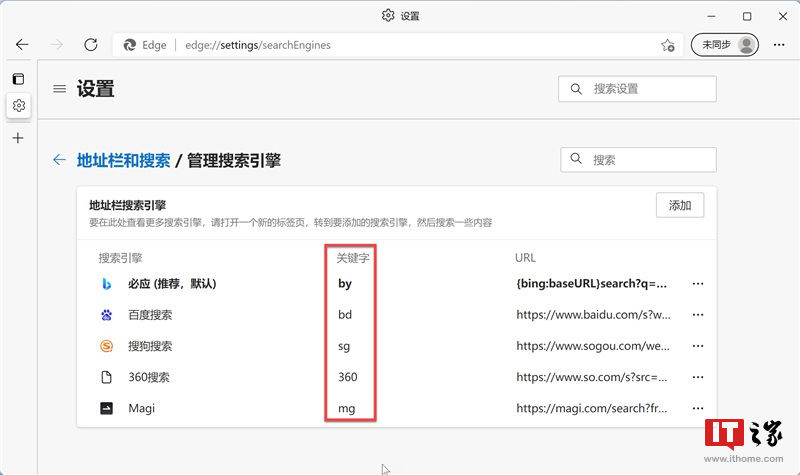Return via the blue back arrow beside 地址栏和搜索
This screenshot has width=800, height=475.
(59, 160)
